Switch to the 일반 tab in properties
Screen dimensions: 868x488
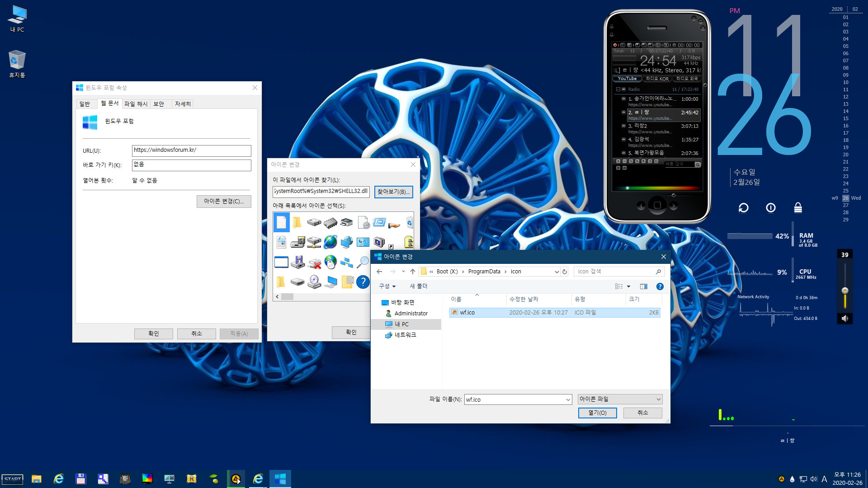coord(85,104)
